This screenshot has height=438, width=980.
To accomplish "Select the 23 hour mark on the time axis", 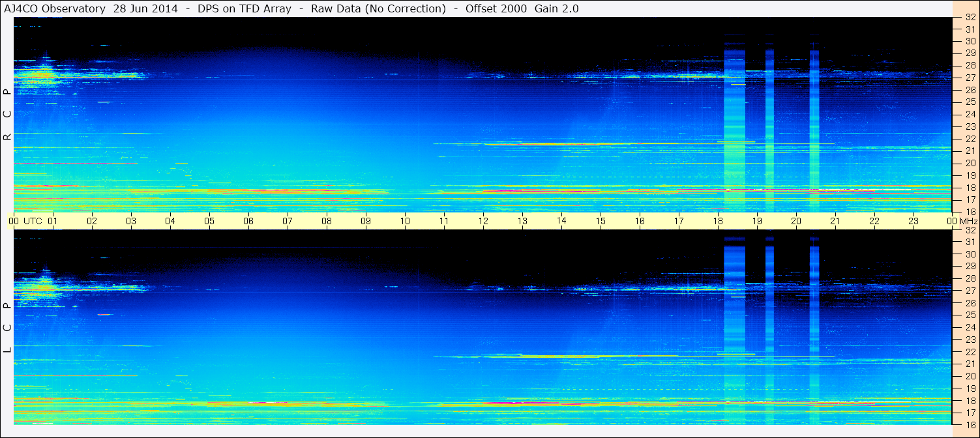I will coord(913,221).
